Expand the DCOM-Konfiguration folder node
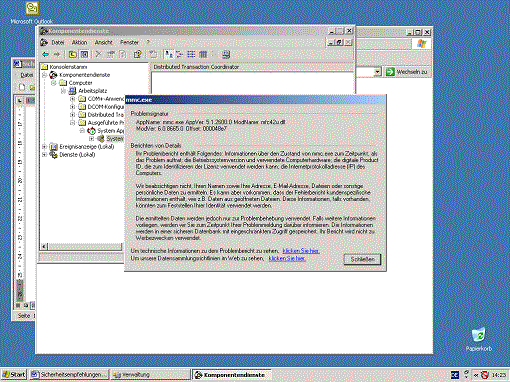Screen dimensions: 510x382 pyautogui.click(x=72, y=107)
